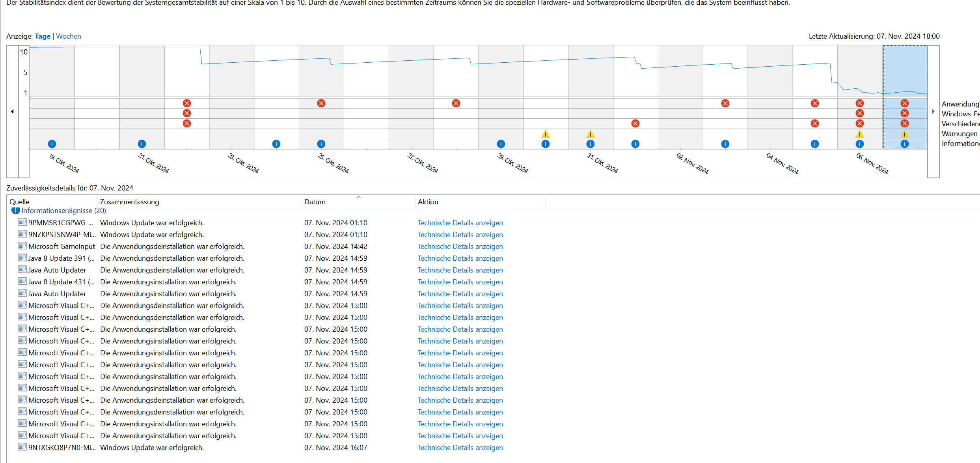Select the Tage view
This screenshot has height=463, width=980.
tap(43, 36)
